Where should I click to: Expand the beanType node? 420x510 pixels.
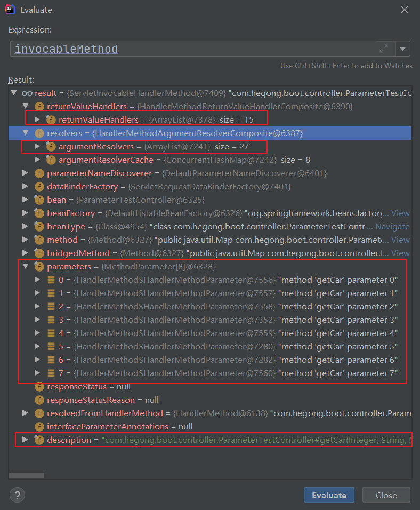click(x=25, y=226)
